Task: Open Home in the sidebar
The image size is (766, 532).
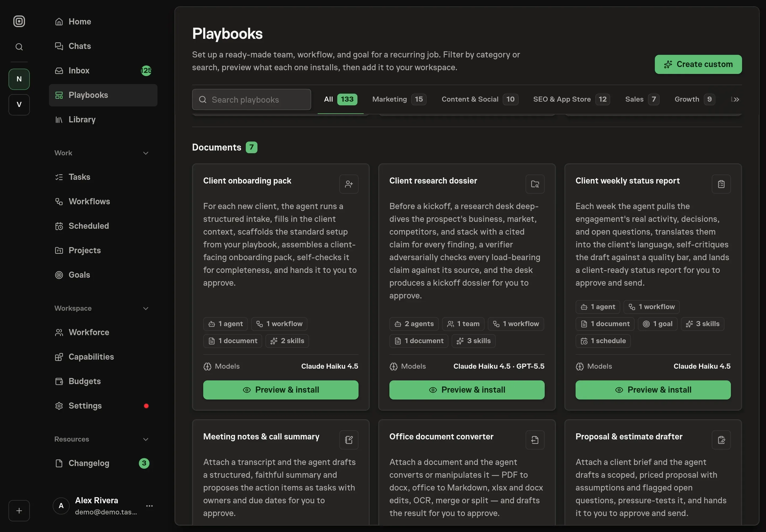Action: [103, 22]
